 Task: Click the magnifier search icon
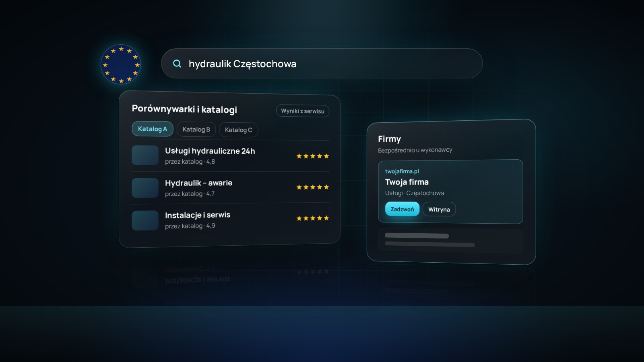(177, 64)
